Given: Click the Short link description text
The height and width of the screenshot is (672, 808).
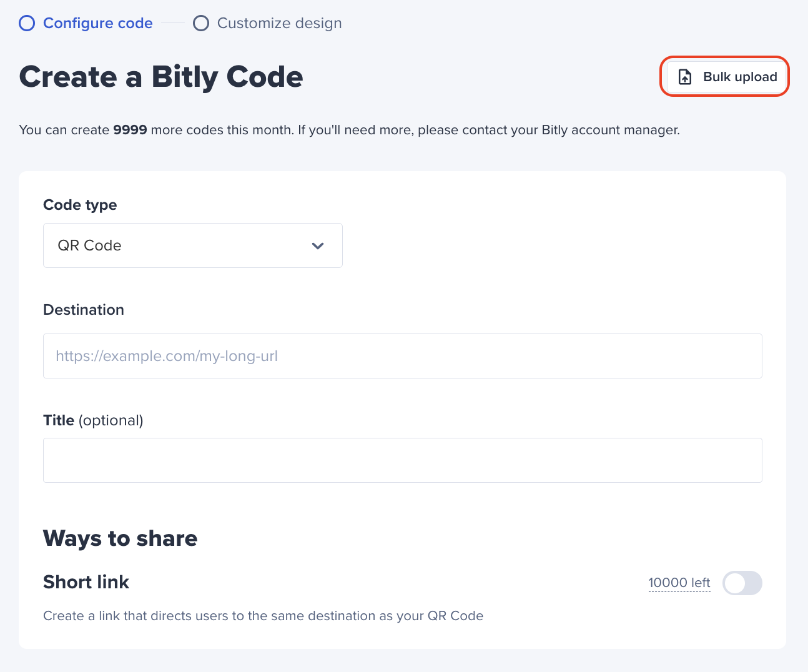Looking at the screenshot, I should point(264,616).
